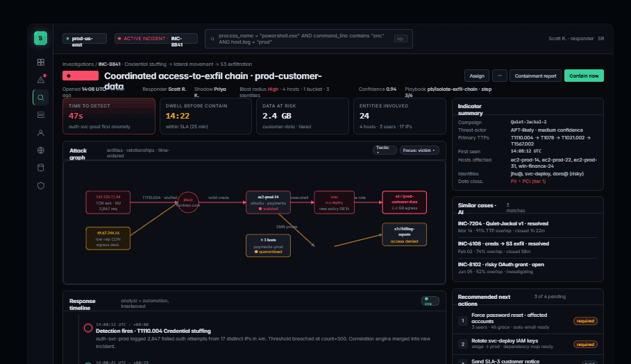This screenshot has width=631, height=364.
Task: Click required badge on Rotate svc-deploy IAM keys
Action: click(585, 345)
